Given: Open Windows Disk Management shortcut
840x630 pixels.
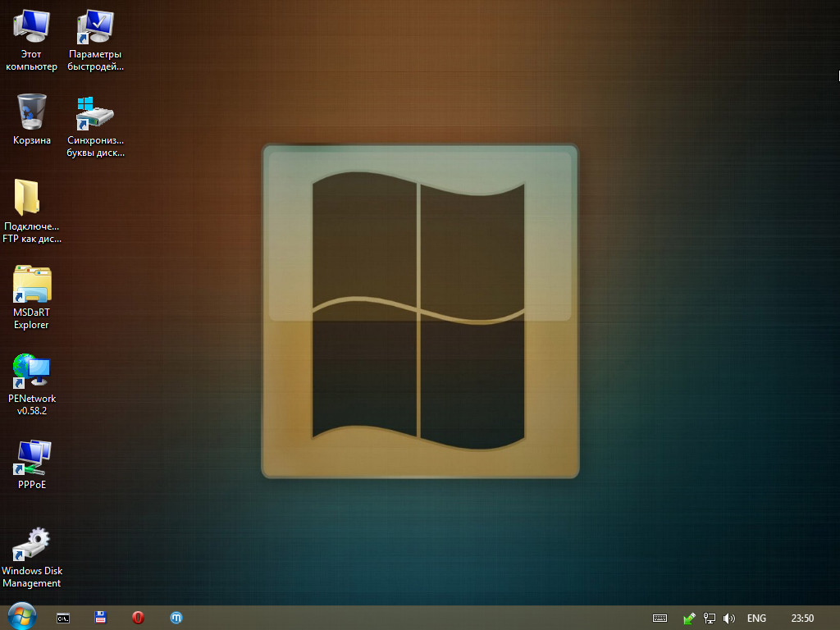Looking at the screenshot, I should (31, 545).
